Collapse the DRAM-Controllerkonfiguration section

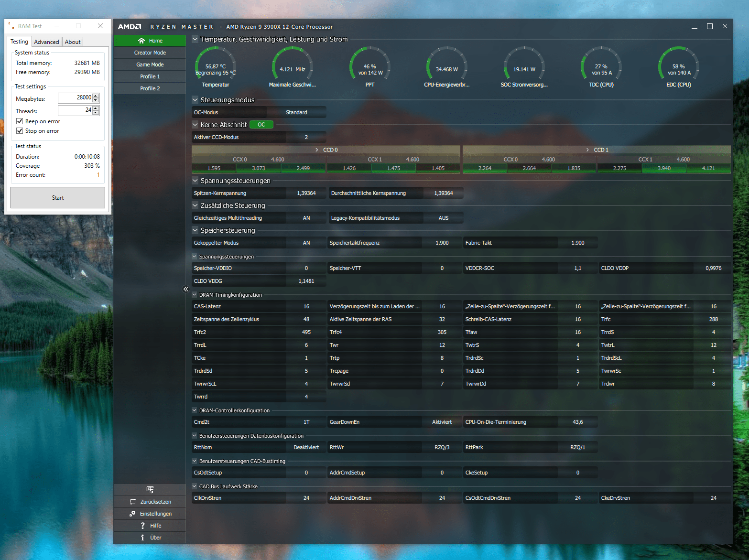[195, 410]
